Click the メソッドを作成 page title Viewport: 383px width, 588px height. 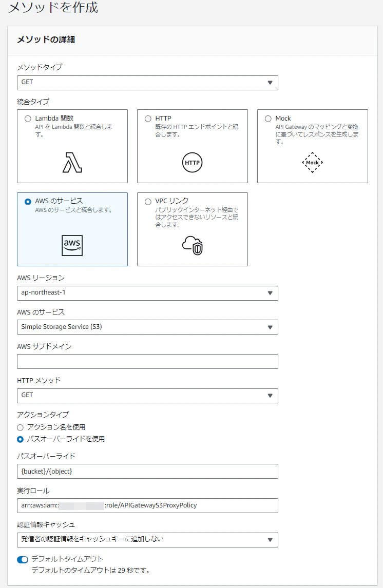coord(53,7)
